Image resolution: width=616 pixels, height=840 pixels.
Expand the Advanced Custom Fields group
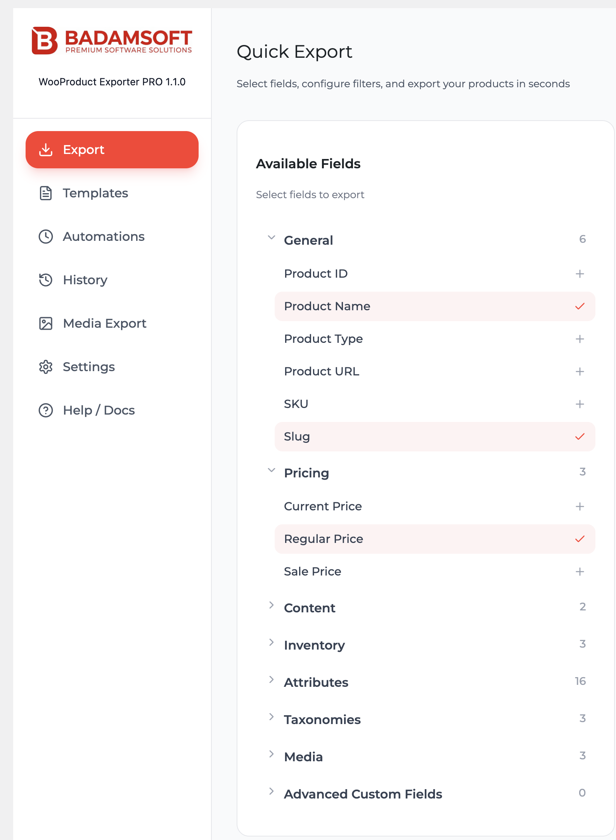tap(272, 792)
